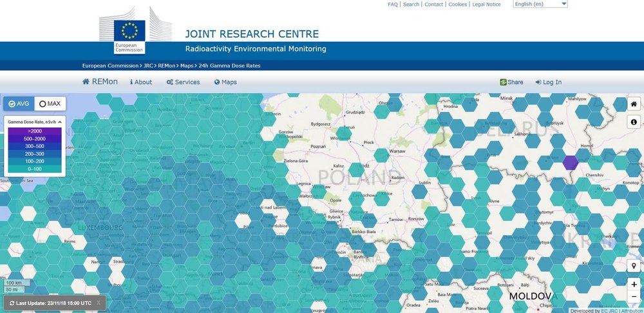
Task: Click the purple hexagon near Chernihiv
Action: click(570, 162)
